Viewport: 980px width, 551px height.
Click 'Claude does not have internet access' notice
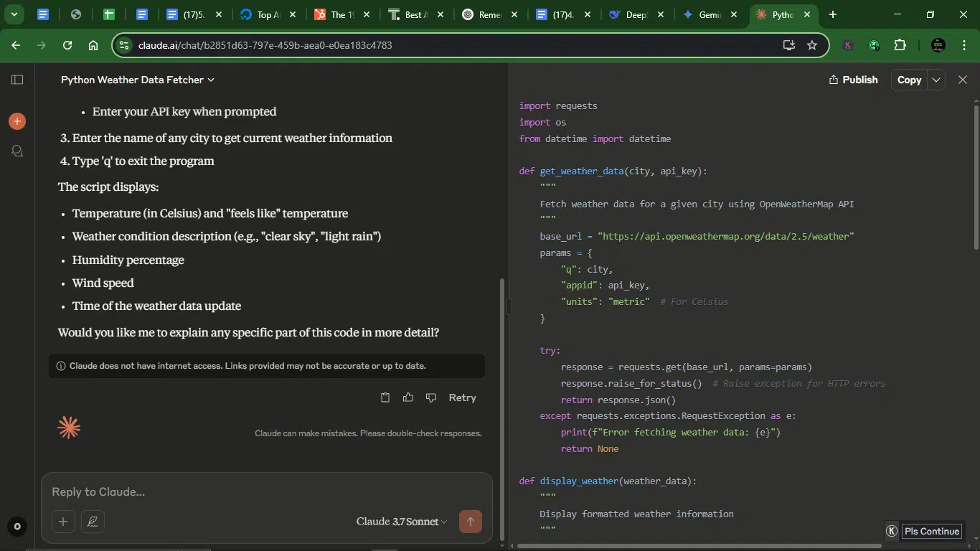tap(267, 366)
